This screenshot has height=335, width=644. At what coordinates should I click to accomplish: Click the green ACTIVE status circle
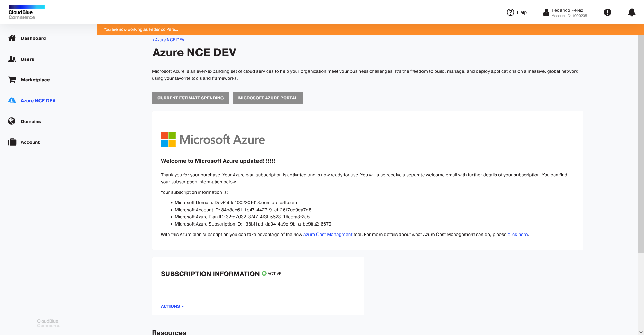264,273
